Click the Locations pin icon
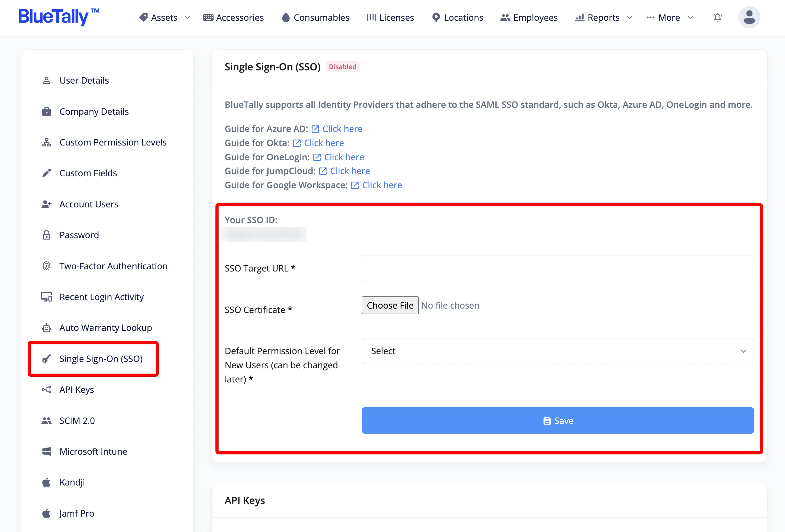 pos(436,18)
